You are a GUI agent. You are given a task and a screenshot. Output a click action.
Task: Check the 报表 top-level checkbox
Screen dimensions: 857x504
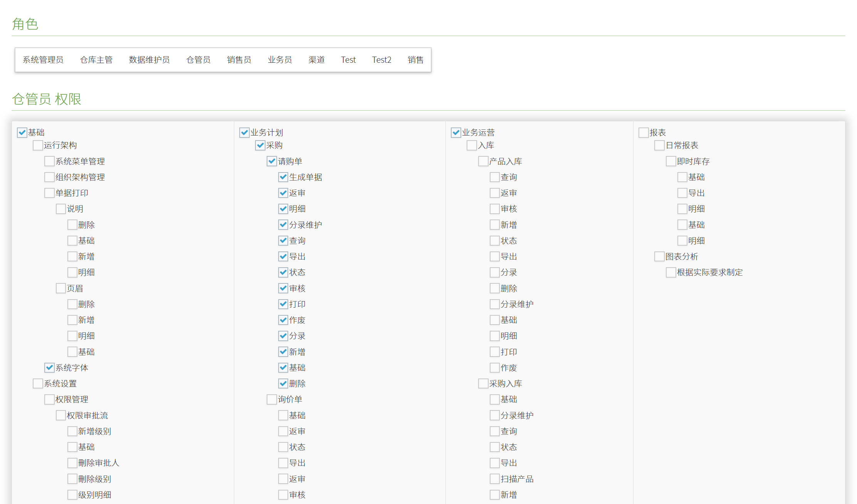(x=644, y=132)
